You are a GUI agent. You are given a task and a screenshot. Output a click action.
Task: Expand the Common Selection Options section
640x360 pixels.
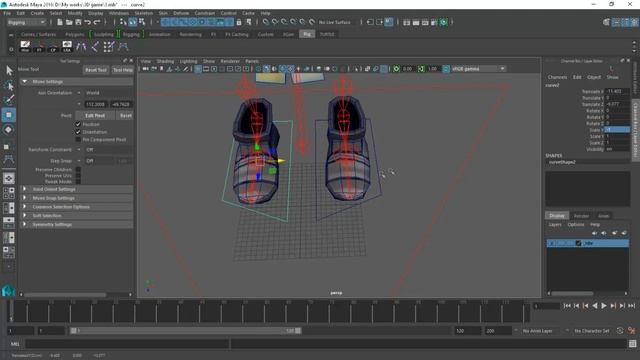point(24,207)
